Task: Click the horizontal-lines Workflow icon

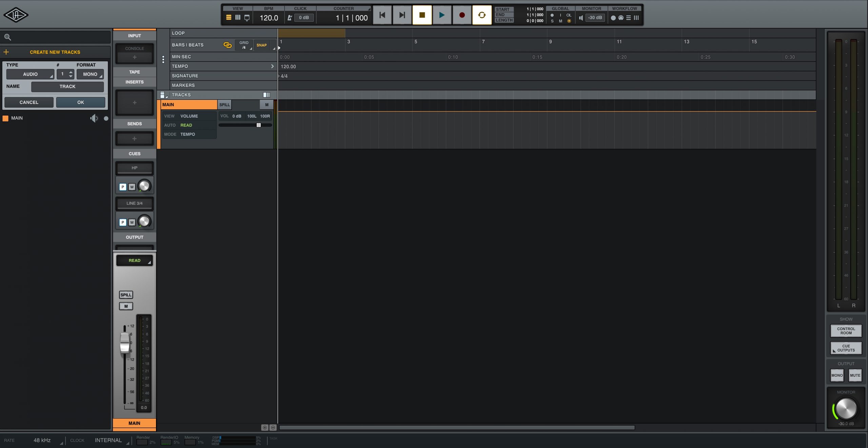Action: (628, 18)
